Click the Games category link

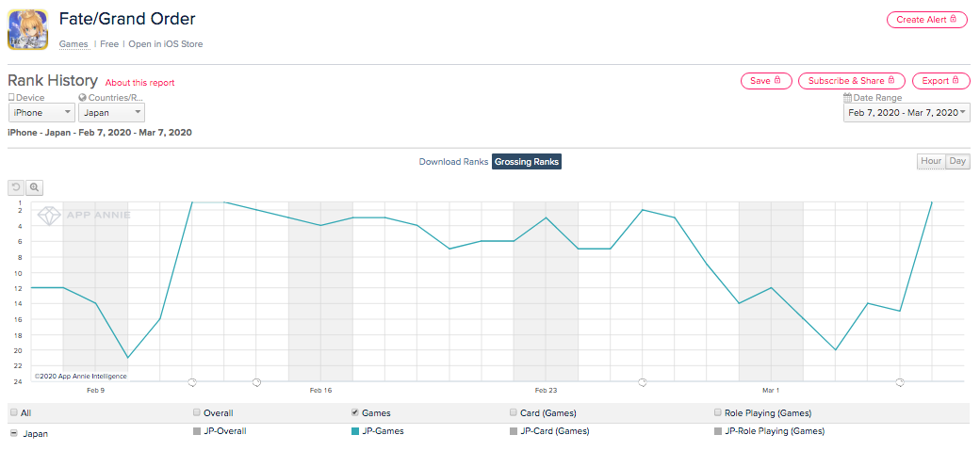click(x=73, y=44)
